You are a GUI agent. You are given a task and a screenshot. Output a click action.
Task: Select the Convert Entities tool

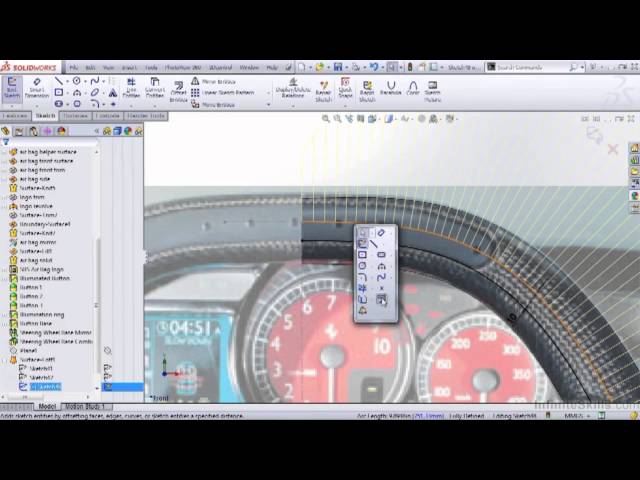click(155, 88)
